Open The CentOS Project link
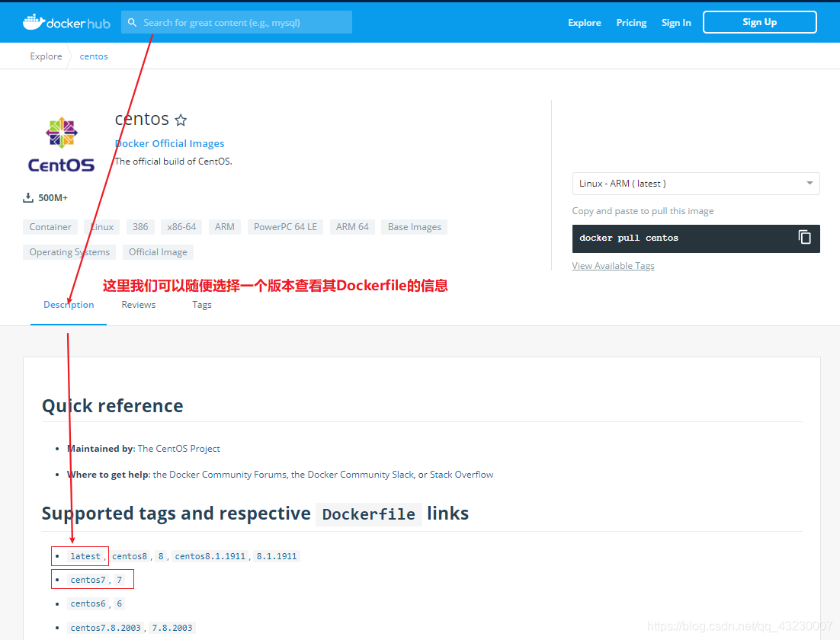 pyautogui.click(x=179, y=449)
